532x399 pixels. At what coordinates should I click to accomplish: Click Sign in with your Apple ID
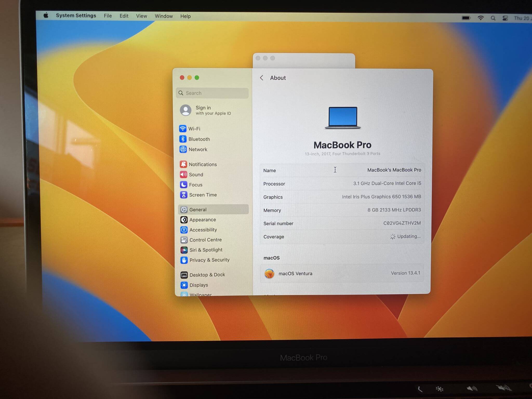tap(213, 110)
